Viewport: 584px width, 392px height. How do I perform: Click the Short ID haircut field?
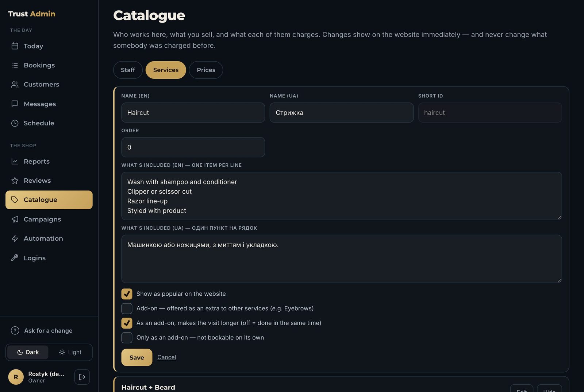(x=490, y=113)
